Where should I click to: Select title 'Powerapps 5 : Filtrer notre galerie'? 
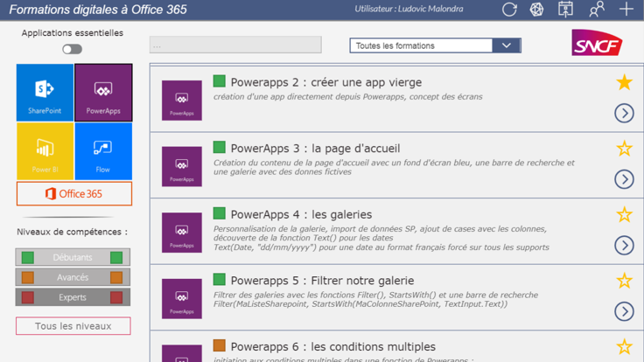(322, 281)
